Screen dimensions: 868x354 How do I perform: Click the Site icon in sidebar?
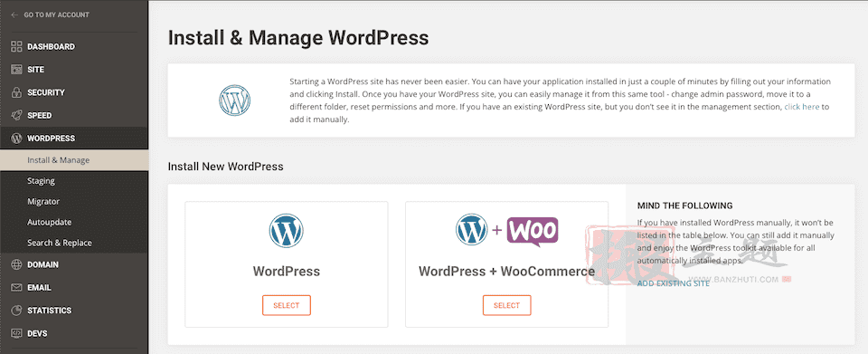(x=16, y=70)
